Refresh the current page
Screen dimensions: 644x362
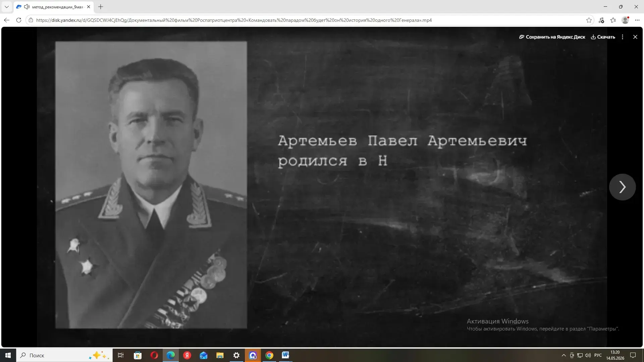pos(19,20)
